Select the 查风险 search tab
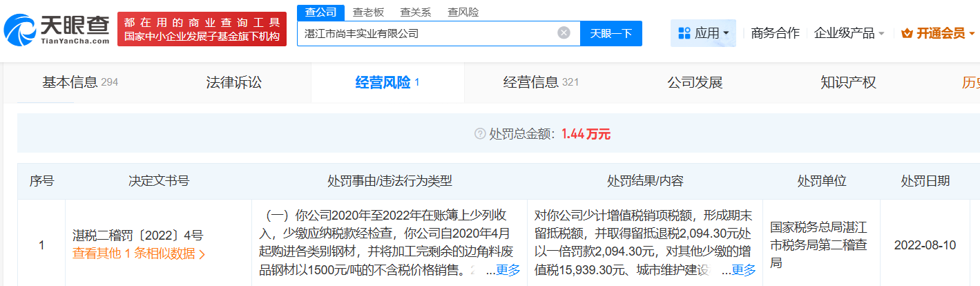The height and width of the screenshot is (286, 980). 463,12
